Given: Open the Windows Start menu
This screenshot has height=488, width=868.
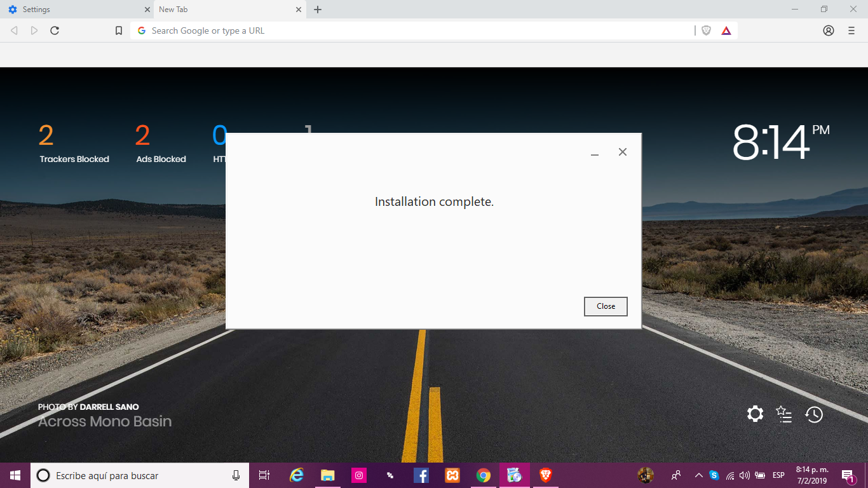Looking at the screenshot, I should point(15,475).
